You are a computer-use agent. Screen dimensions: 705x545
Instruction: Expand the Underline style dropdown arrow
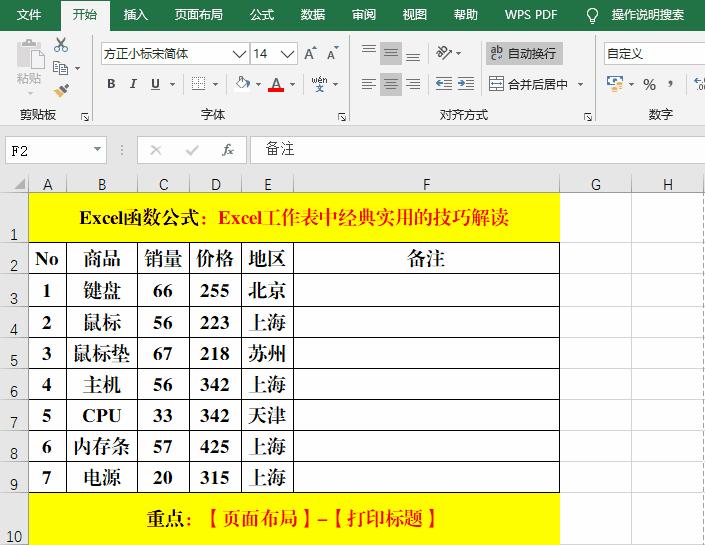point(172,84)
